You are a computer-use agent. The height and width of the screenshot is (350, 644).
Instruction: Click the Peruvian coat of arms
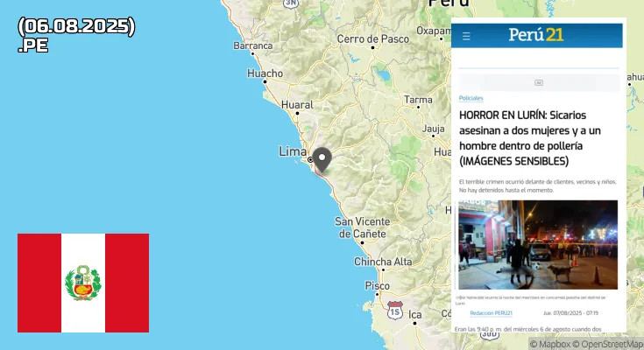pyautogui.click(x=83, y=283)
